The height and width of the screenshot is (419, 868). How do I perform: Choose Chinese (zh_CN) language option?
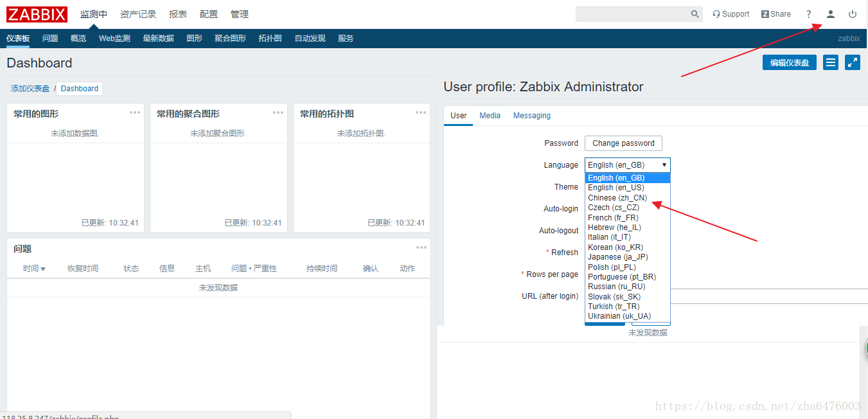(627, 198)
